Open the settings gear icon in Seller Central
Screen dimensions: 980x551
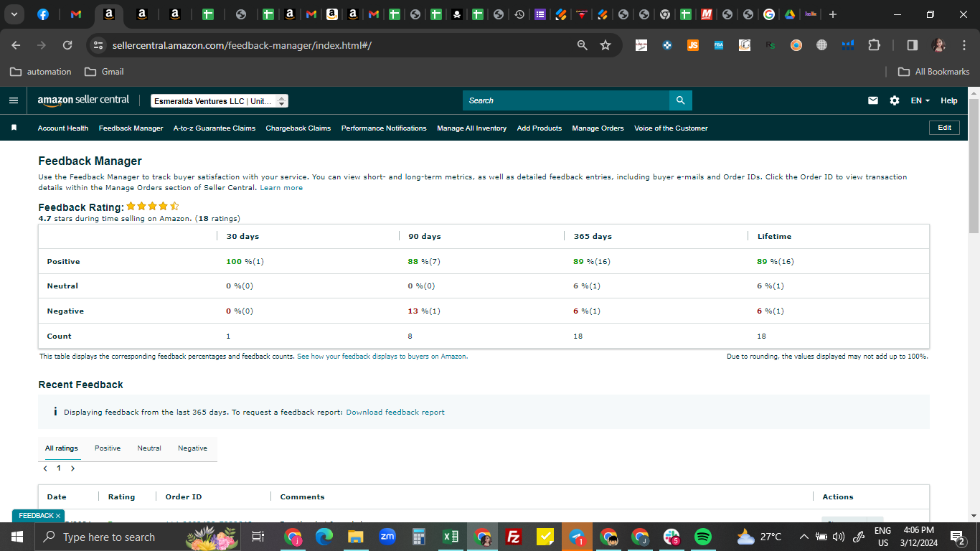tap(895, 100)
